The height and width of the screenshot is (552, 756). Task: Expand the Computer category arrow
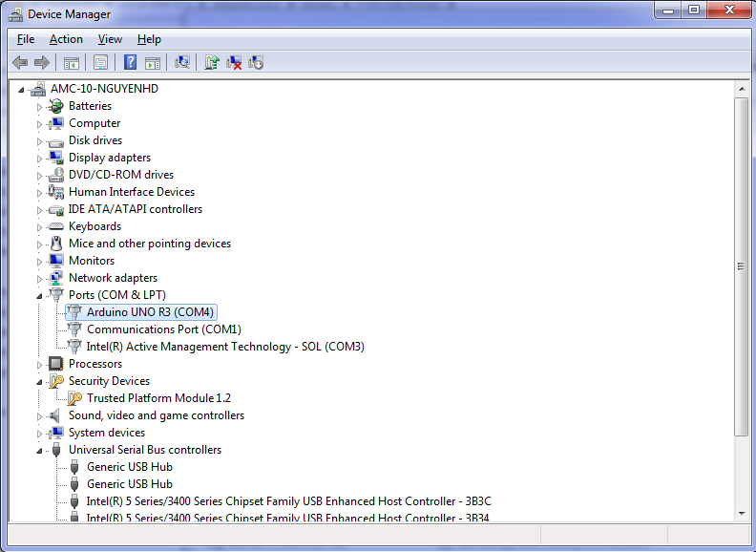[x=39, y=124]
